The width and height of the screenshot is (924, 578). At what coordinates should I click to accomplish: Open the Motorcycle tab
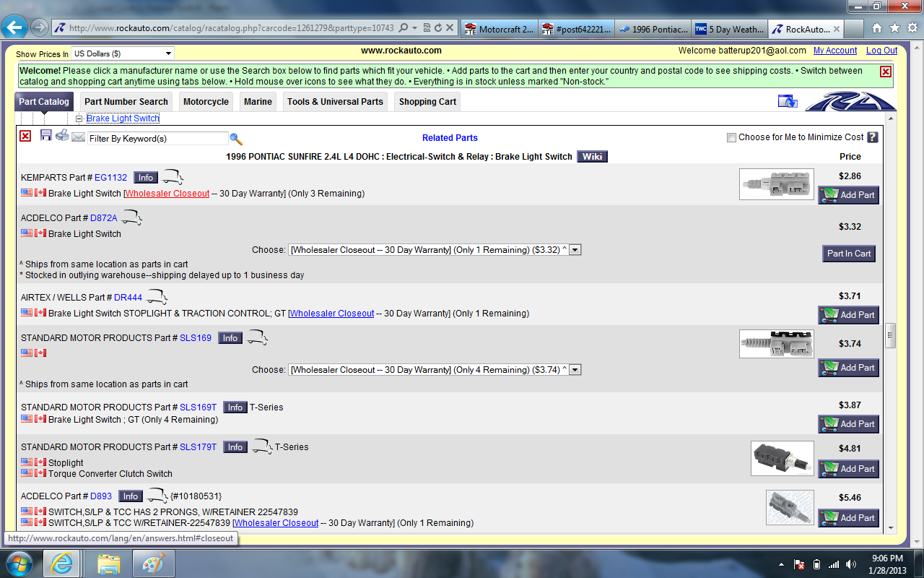coord(206,102)
